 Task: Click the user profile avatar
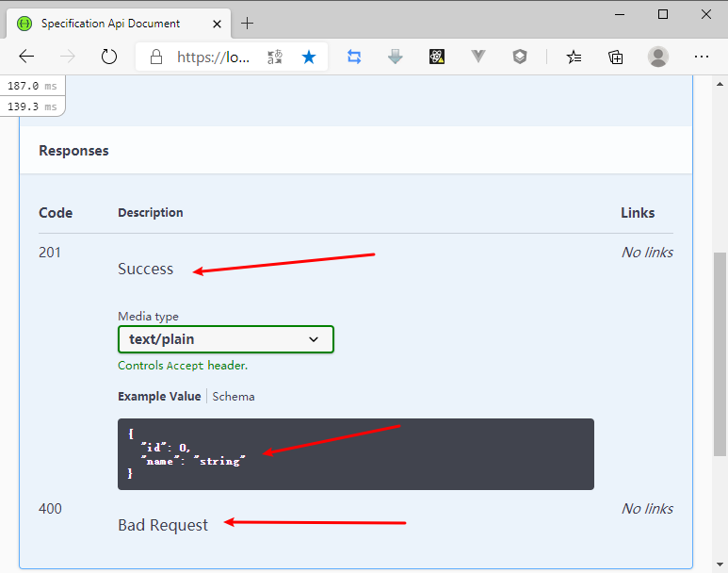tap(658, 57)
